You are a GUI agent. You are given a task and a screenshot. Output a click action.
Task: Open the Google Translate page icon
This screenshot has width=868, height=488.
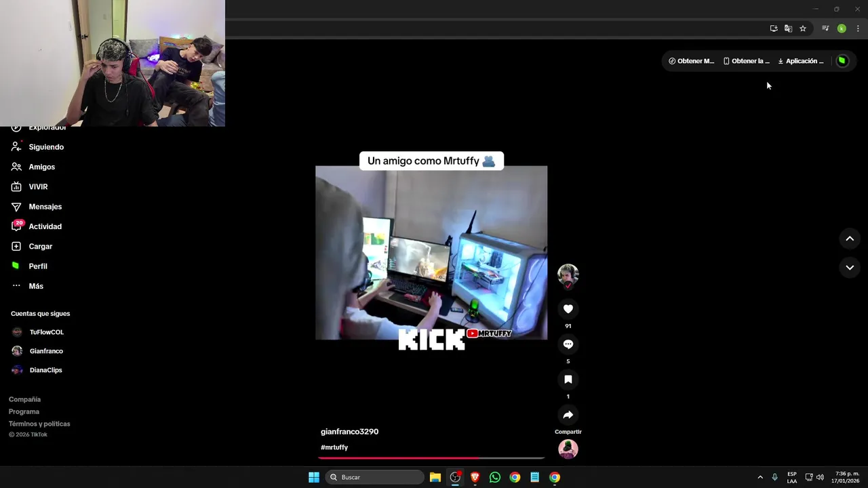point(788,28)
